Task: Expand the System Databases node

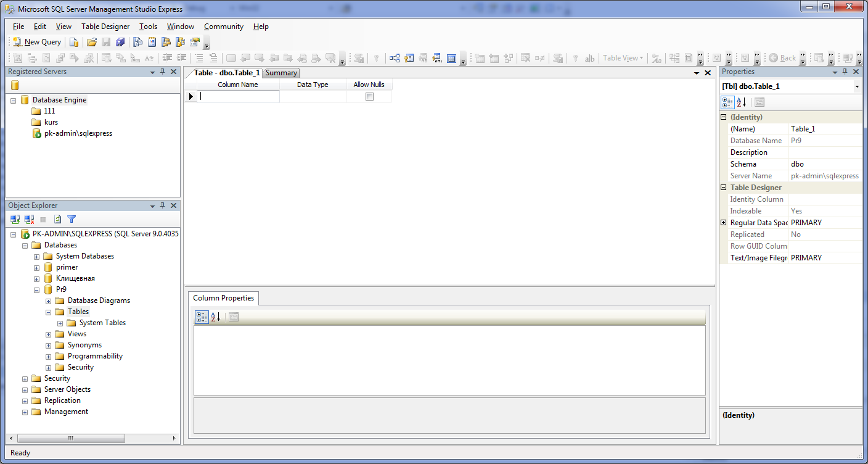Action: [36, 256]
